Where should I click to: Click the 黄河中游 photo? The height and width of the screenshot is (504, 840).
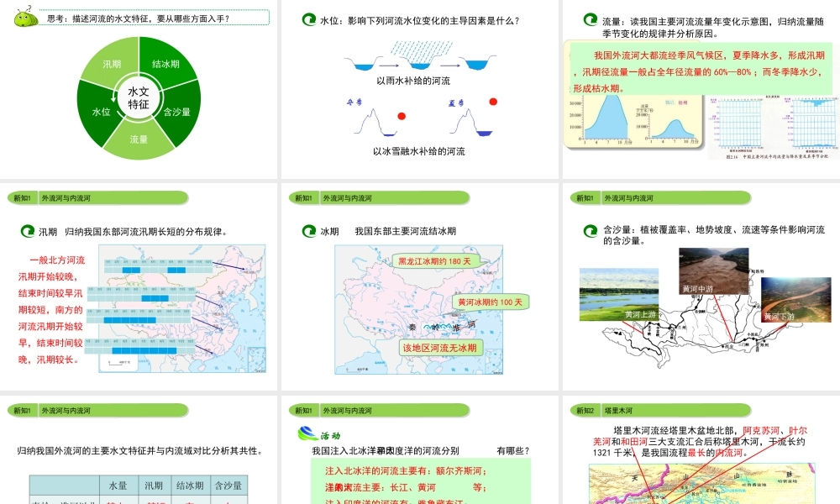[713, 271]
